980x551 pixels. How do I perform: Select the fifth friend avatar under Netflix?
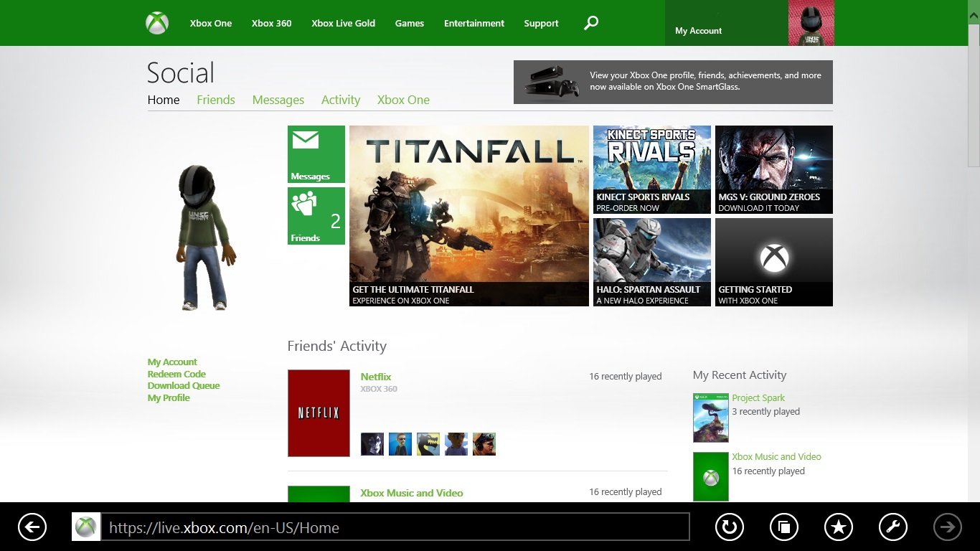click(484, 444)
